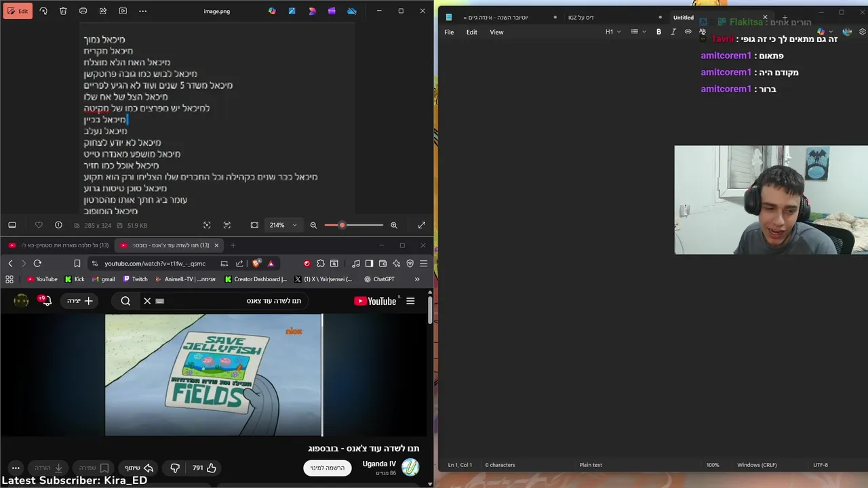Viewport: 868px width, 488px height.
Task: Start slideshow in Photos viewer
Action: (123, 11)
